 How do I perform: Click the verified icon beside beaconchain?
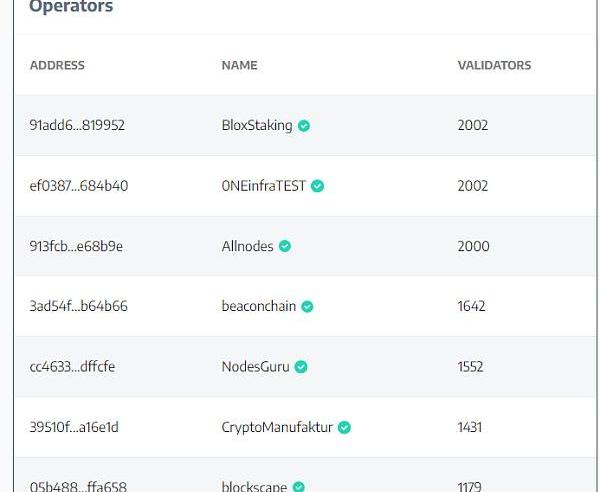tap(307, 306)
